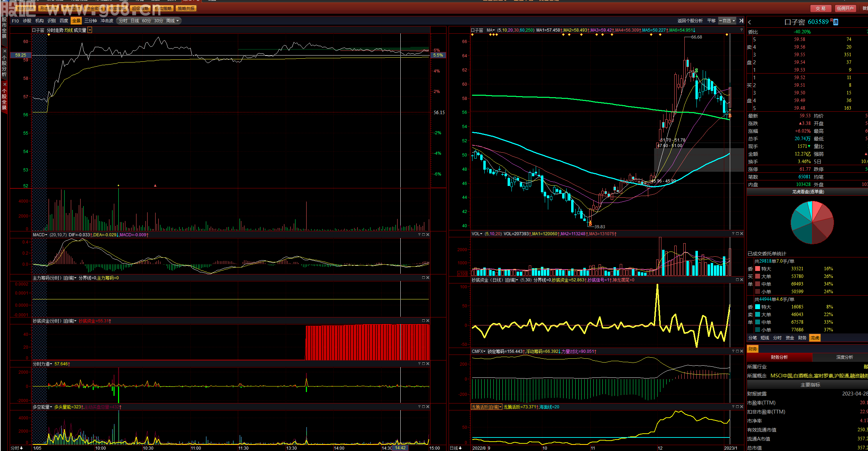The height and width of the screenshot is (451, 868).
Task: Close the MACD indicator panel
Action: pyautogui.click(x=428, y=235)
